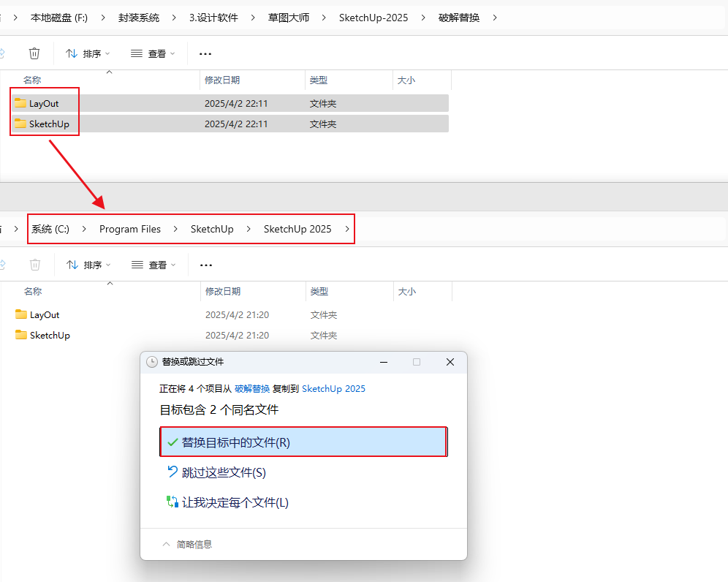The image size is (728, 582).
Task: Select the SketchUp folder name dated 22:11
Action: (49, 124)
